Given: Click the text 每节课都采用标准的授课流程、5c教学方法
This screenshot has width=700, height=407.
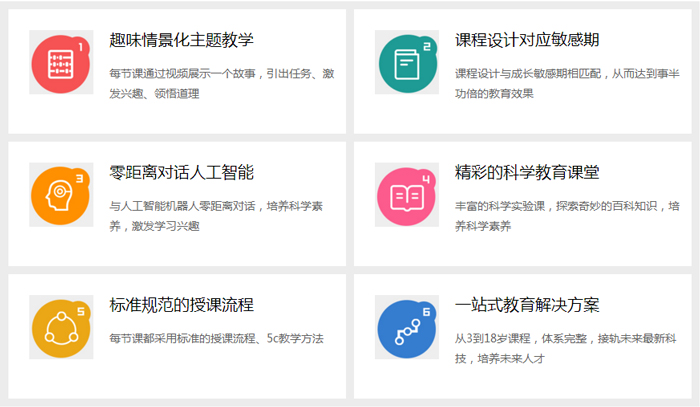Looking at the screenshot, I should [x=217, y=339].
